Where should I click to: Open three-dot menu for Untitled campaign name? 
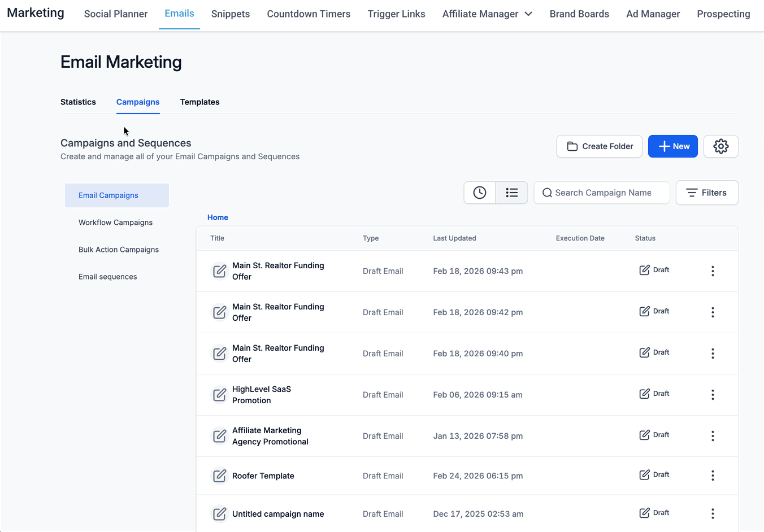[713, 513]
